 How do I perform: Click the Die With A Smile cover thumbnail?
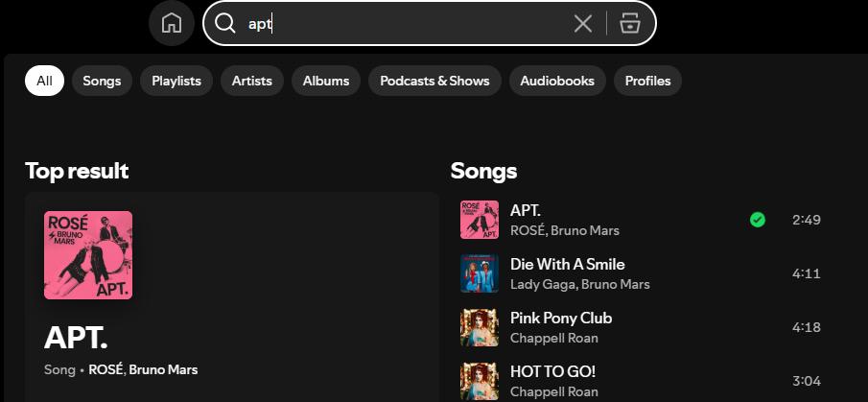(480, 273)
